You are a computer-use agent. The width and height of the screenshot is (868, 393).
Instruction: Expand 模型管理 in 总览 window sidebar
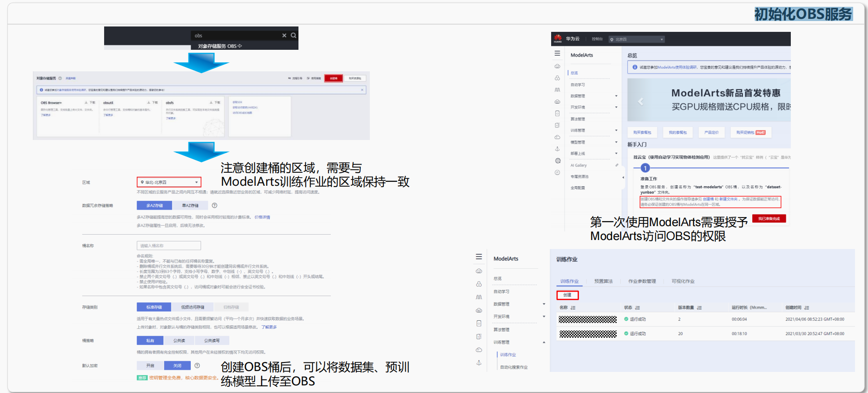pyautogui.click(x=616, y=142)
